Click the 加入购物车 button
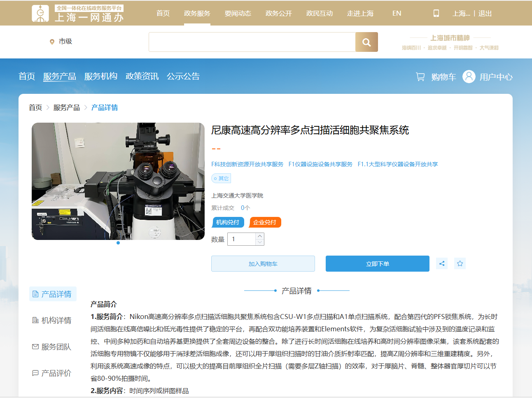The width and height of the screenshot is (532, 398). pos(263,264)
